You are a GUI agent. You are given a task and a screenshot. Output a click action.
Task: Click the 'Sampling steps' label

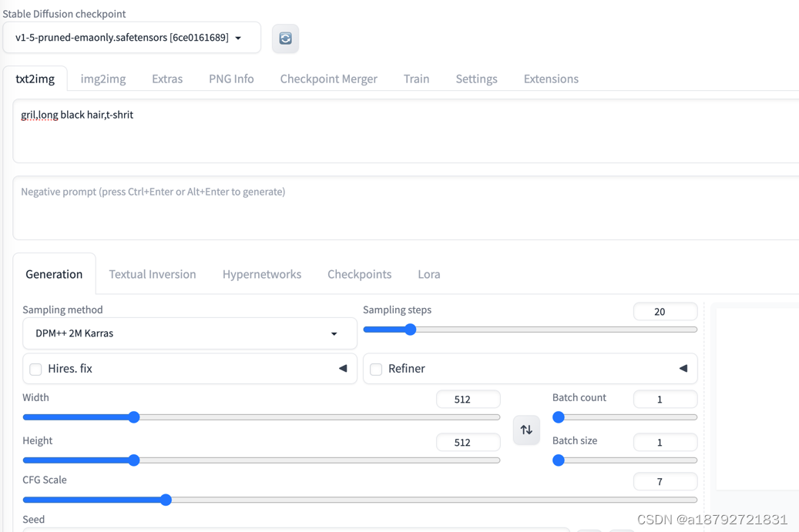click(x=397, y=309)
